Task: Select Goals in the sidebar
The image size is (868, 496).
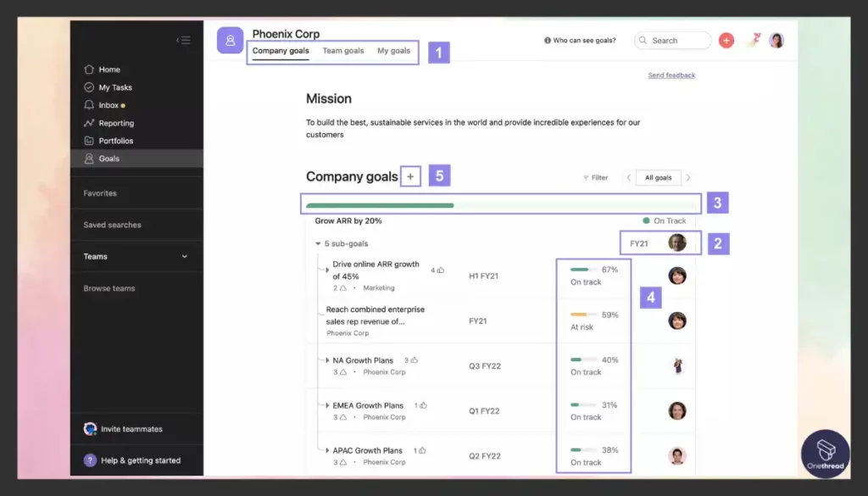Action: click(x=136, y=159)
